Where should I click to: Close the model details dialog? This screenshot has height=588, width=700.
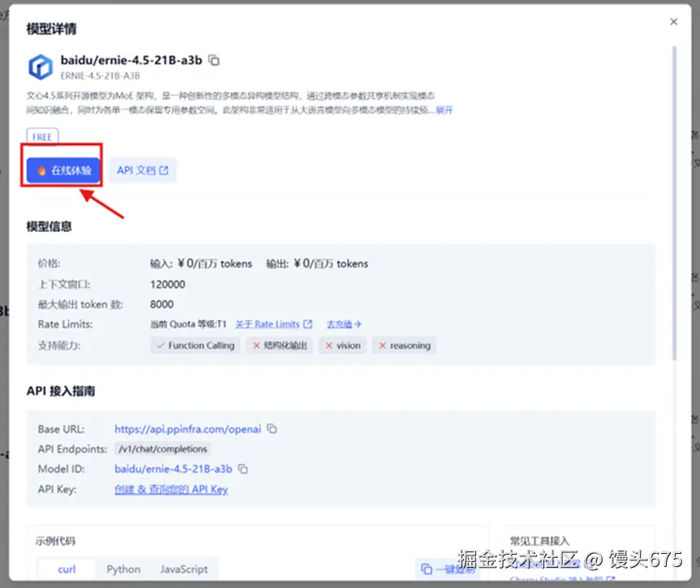point(674,21)
